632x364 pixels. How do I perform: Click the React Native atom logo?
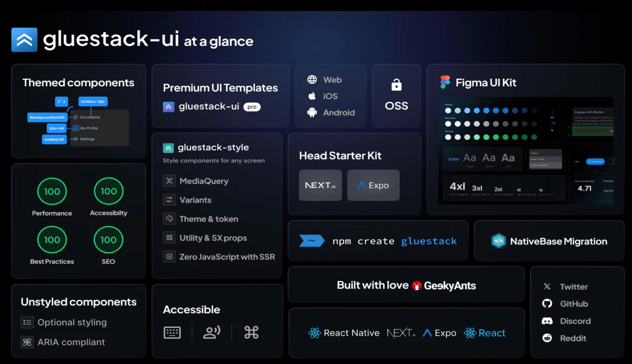coord(314,333)
